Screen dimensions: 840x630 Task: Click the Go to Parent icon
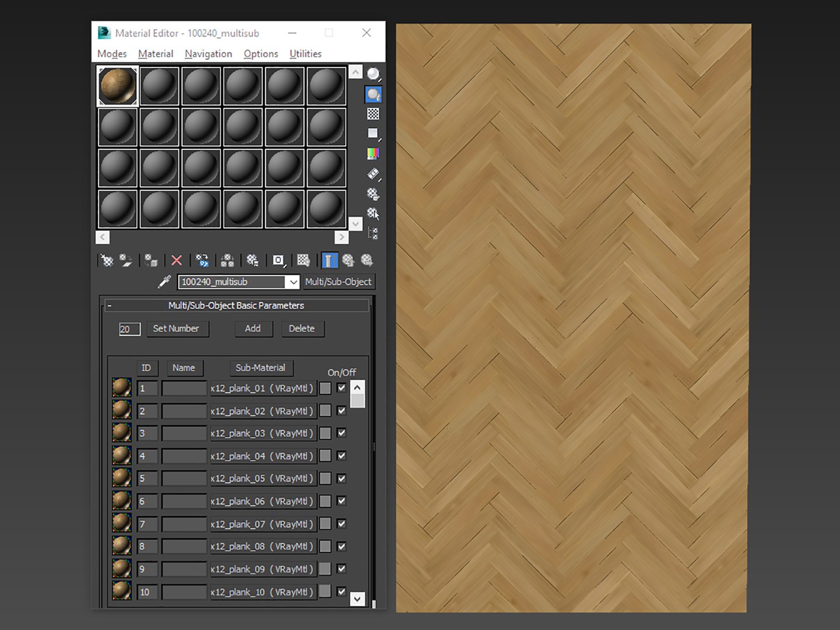click(x=348, y=260)
